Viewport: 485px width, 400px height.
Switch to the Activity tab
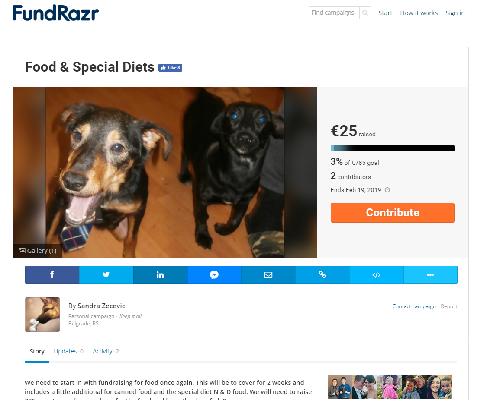106,351
